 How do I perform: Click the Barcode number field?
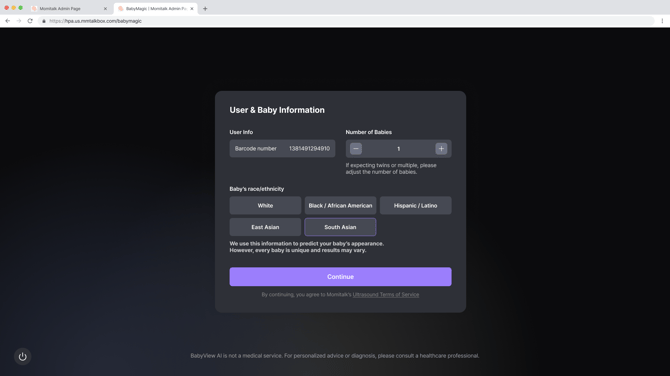[x=282, y=149]
